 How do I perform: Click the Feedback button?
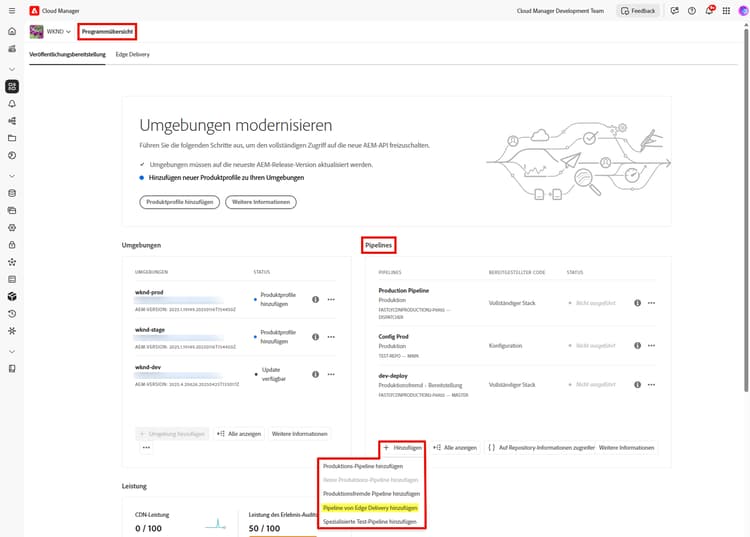(x=638, y=11)
